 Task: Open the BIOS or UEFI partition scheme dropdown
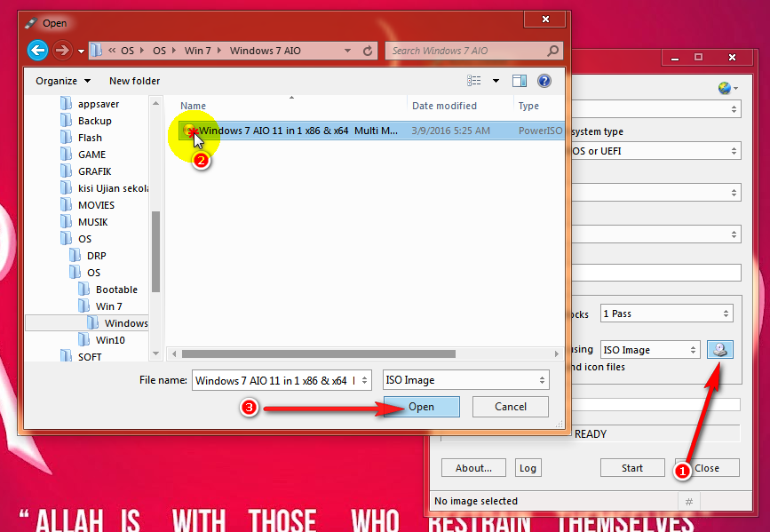coord(656,151)
